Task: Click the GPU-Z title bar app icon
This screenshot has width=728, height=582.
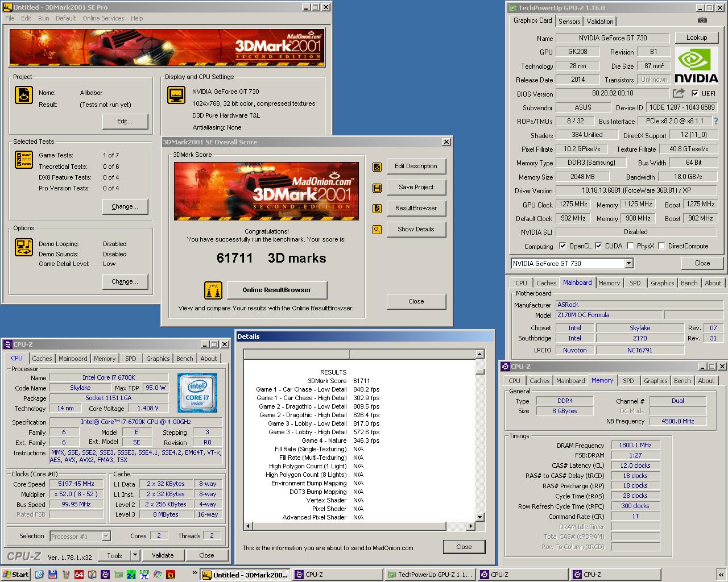Action: coord(512,8)
